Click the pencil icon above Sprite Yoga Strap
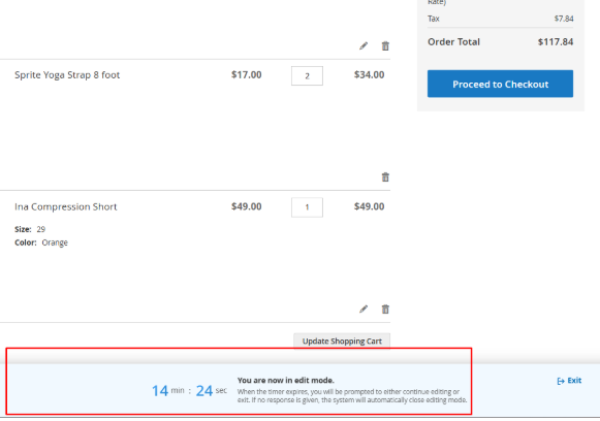600x421 pixels. (364, 46)
